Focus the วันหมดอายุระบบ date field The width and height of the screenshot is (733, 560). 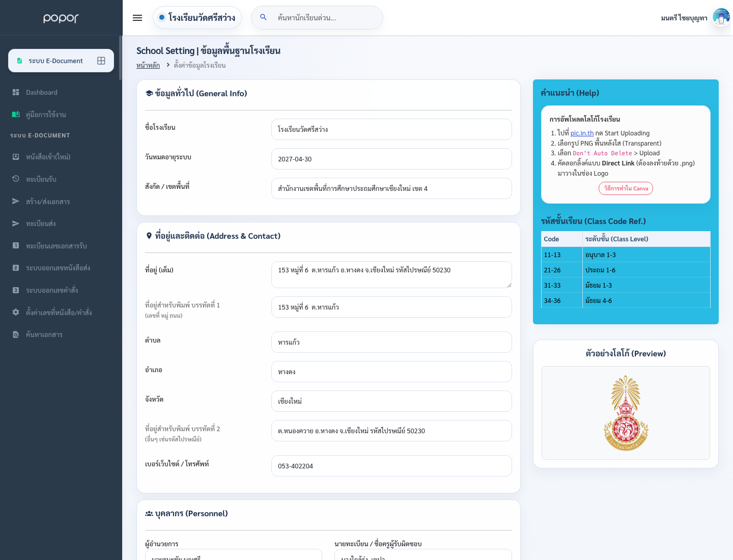pyautogui.click(x=391, y=159)
